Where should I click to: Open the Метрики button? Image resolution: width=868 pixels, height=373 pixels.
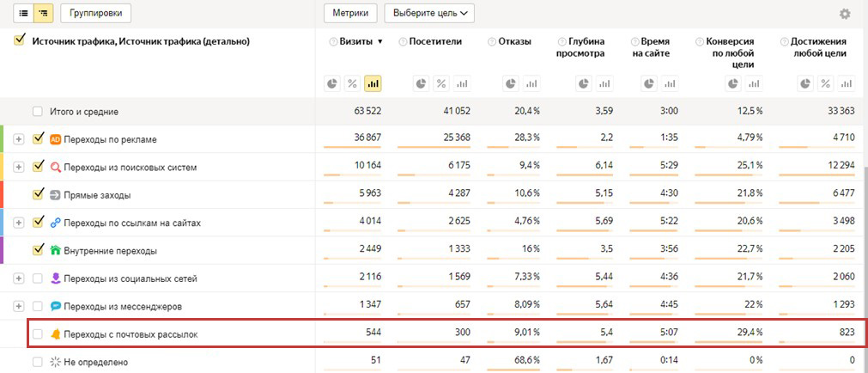pos(350,13)
